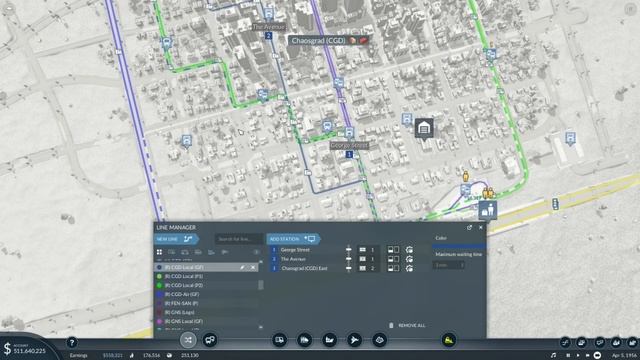Image resolution: width=640 pixels, height=360 pixels.
Task: Open the ship construction menu
Action: [329, 340]
